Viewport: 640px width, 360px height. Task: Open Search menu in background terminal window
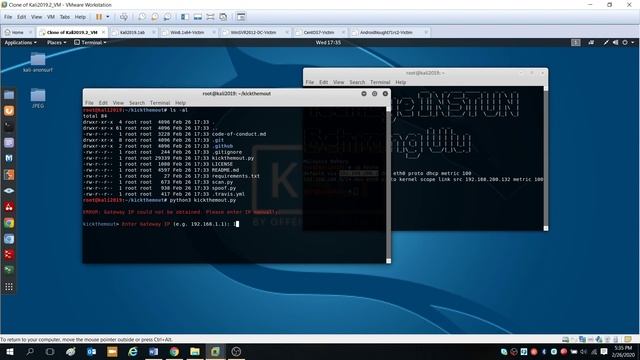pyautogui.click(x=357, y=82)
